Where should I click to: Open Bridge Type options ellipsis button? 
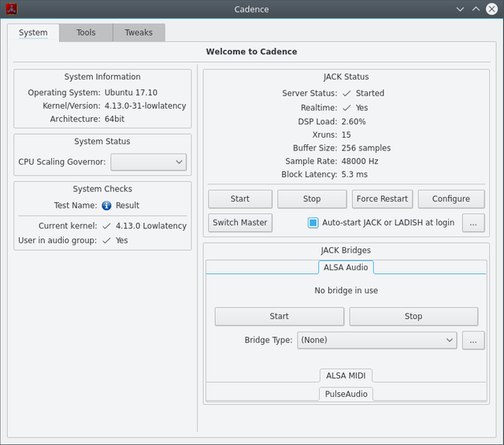(x=473, y=340)
